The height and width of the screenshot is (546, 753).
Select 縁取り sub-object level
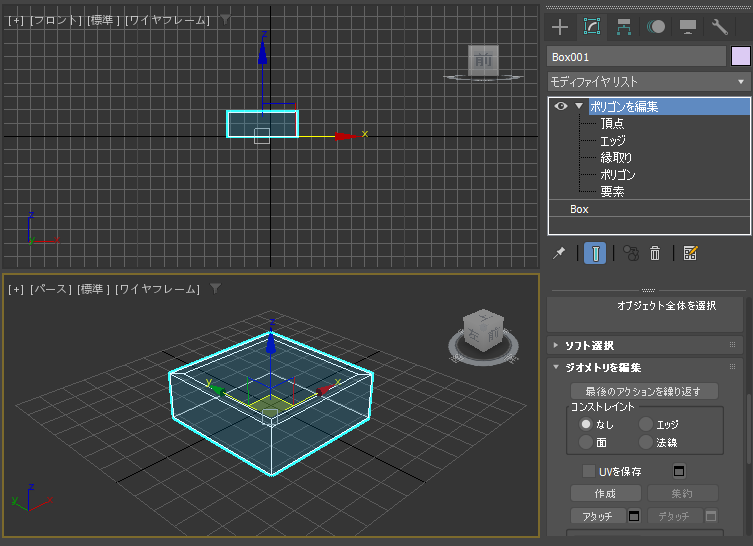616,158
